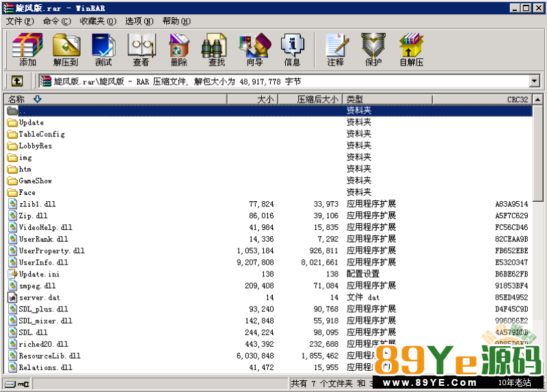Click the server.dat file icon
This screenshot has width=547, height=392.
(x=12, y=298)
